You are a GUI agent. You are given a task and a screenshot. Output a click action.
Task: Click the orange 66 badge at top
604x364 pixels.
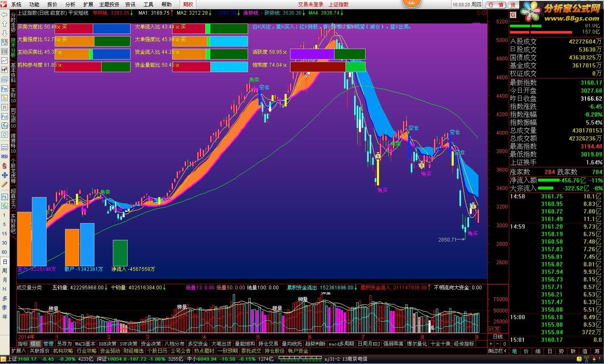[411, 3]
